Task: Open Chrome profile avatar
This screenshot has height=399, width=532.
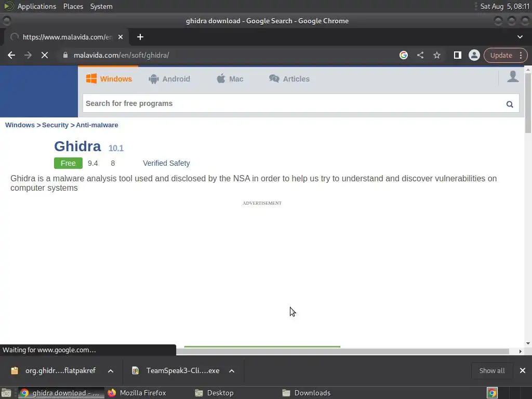Action: coord(474,55)
